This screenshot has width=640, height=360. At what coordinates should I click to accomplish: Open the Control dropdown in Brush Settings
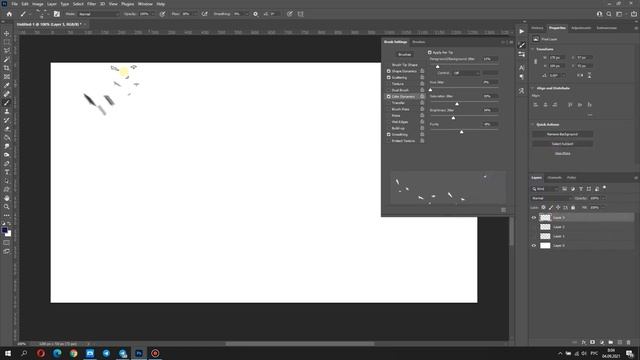pos(466,73)
